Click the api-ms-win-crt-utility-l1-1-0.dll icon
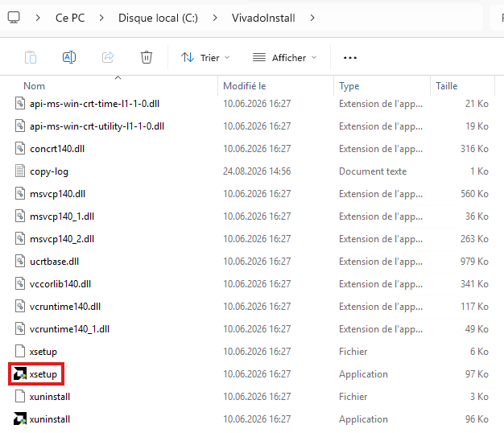 pos(20,126)
